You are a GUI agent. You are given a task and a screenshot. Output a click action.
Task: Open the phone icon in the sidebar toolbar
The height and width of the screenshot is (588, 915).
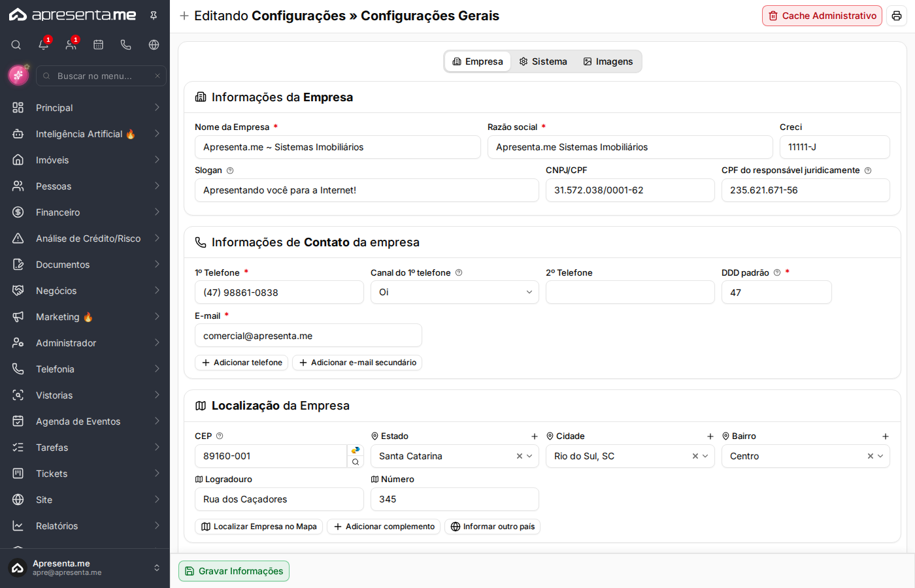(x=126, y=45)
